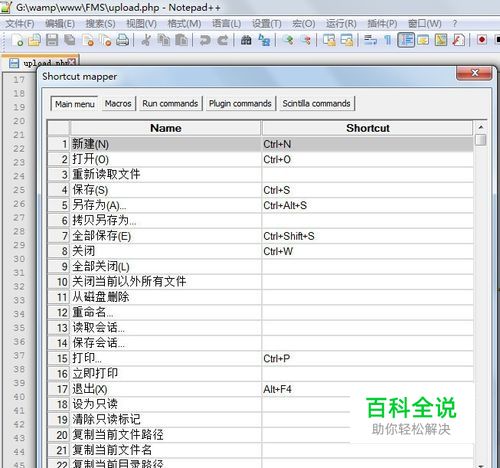500x468 pixels.
Task: Select the 从磁盘删除 row
Action: (260, 298)
